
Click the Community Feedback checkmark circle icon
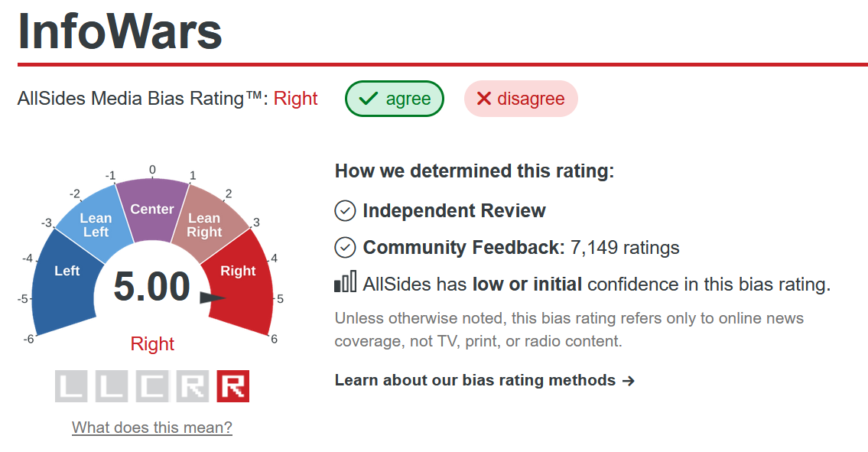pyautogui.click(x=345, y=248)
